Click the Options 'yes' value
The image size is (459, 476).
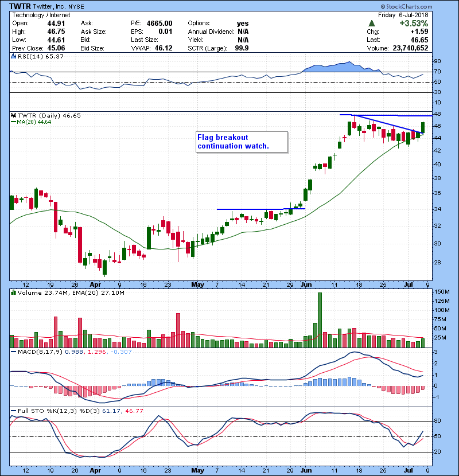click(x=243, y=24)
